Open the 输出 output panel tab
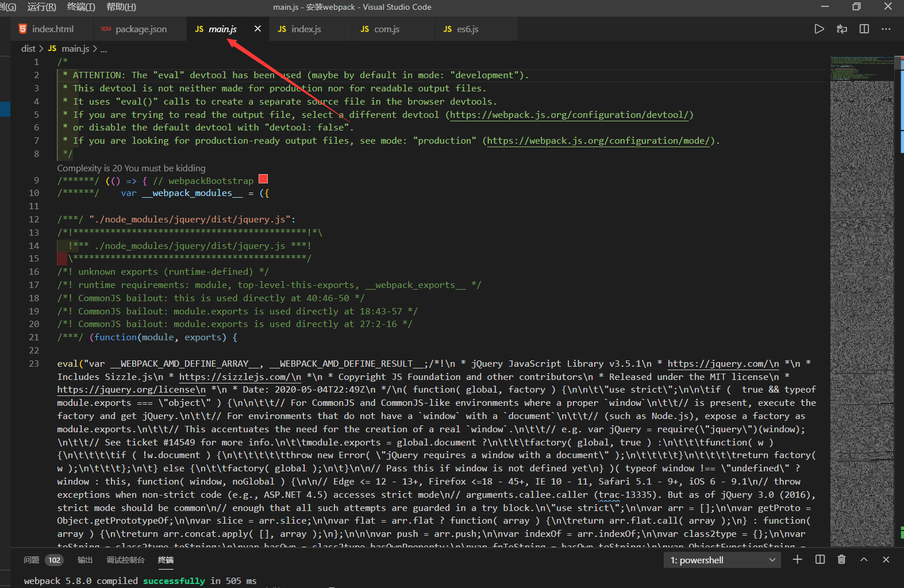Viewport: 904px width, 588px height. (85, 560)
